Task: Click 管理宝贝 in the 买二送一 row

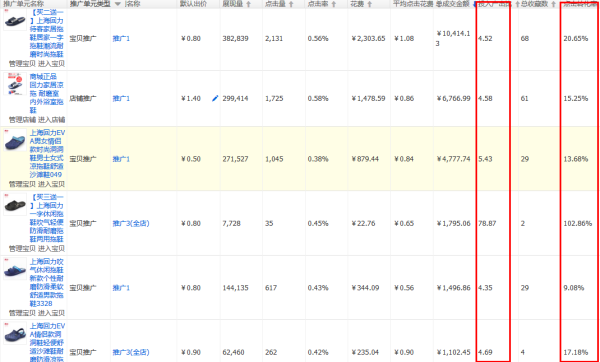Action: click(x=22, y=64)
